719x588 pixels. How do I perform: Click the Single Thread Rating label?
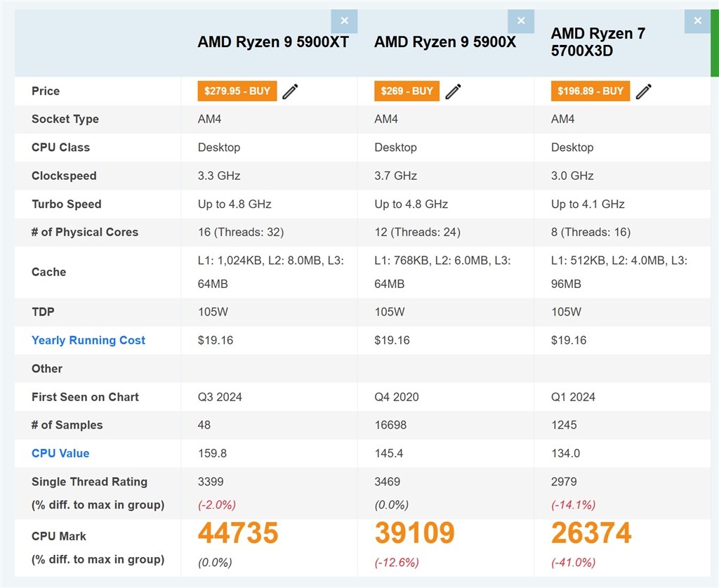(89, 482)
